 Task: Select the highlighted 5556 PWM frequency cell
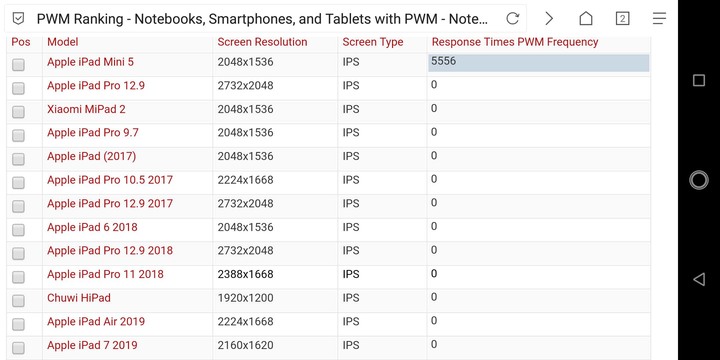click(539, 63)
